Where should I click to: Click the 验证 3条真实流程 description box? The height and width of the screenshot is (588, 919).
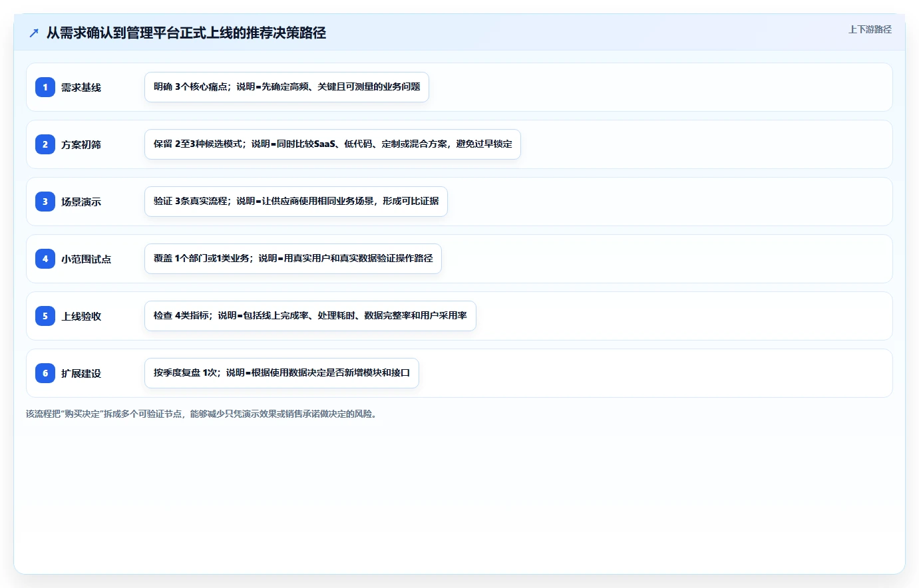(296, 202)
